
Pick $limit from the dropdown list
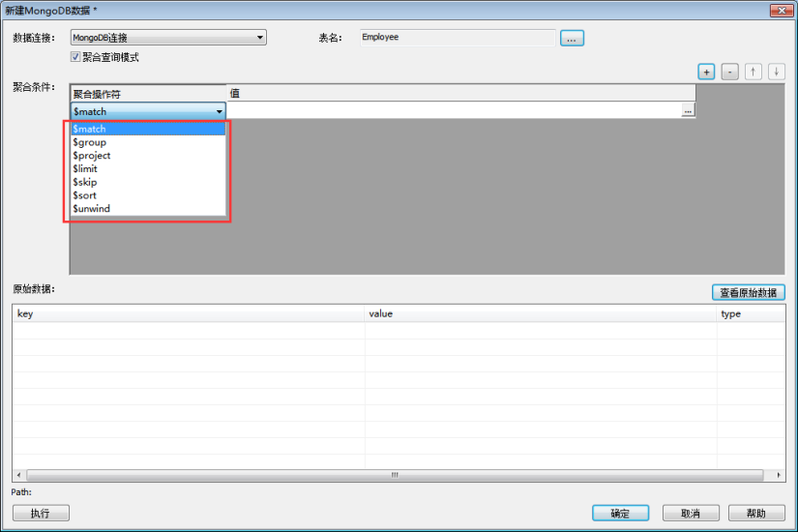point(85,168)
